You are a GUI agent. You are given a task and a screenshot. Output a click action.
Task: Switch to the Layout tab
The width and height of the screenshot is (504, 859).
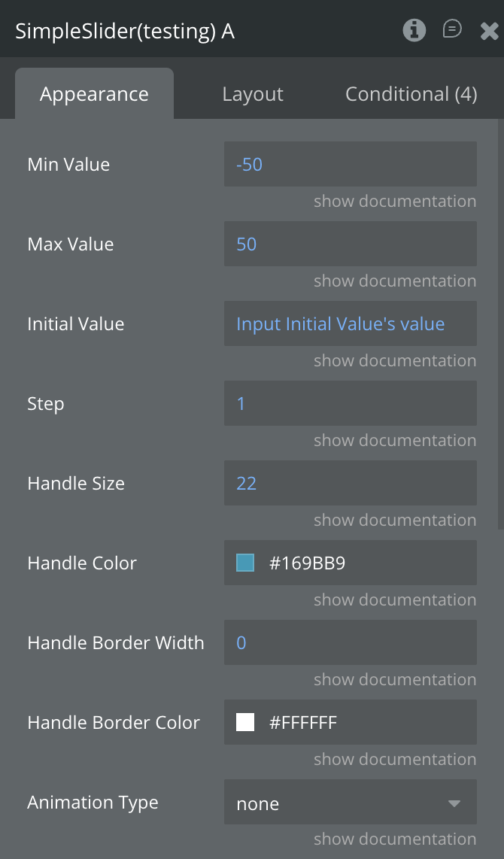coord(253,94)
